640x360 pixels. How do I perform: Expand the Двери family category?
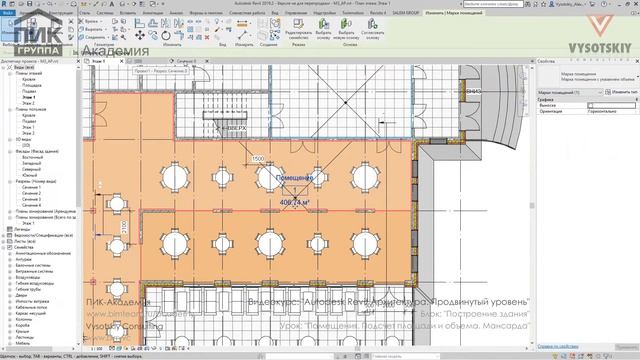click(10, 295)
